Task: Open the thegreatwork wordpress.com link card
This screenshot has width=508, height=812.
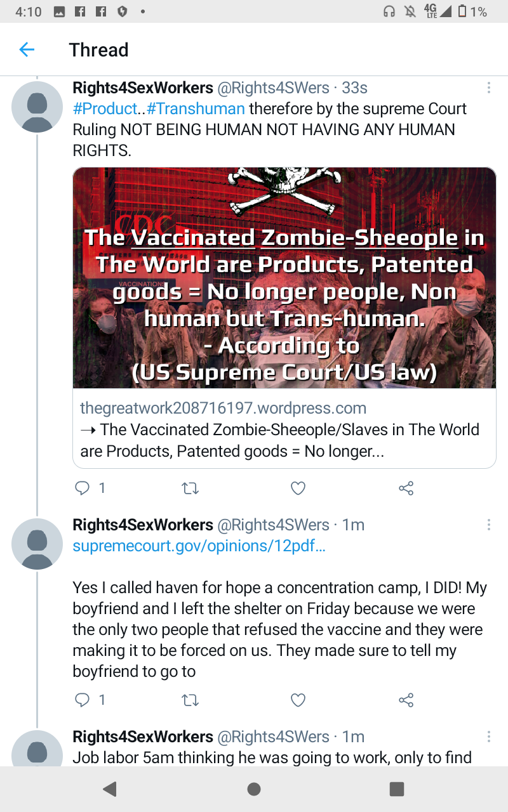Action: (284, 428)
